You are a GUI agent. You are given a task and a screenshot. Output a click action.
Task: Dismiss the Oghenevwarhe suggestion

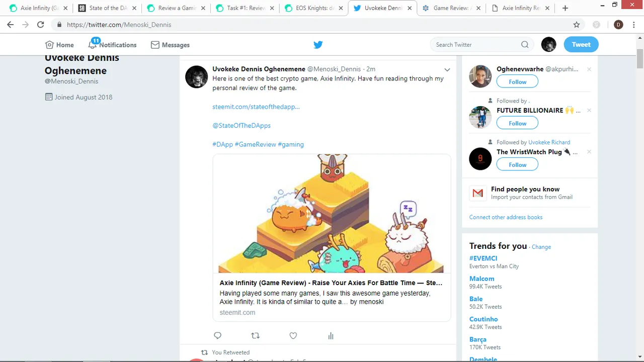point(589,69)
